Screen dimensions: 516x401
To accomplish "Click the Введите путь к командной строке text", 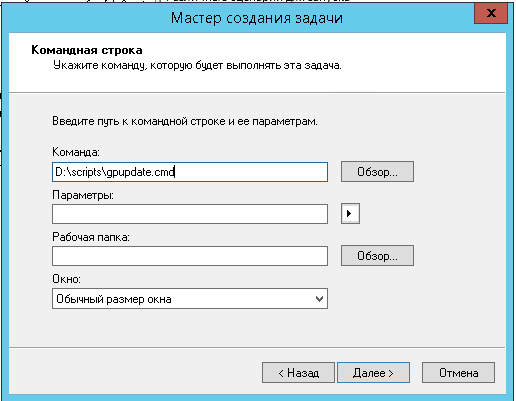I will click(x=185, y=121).
